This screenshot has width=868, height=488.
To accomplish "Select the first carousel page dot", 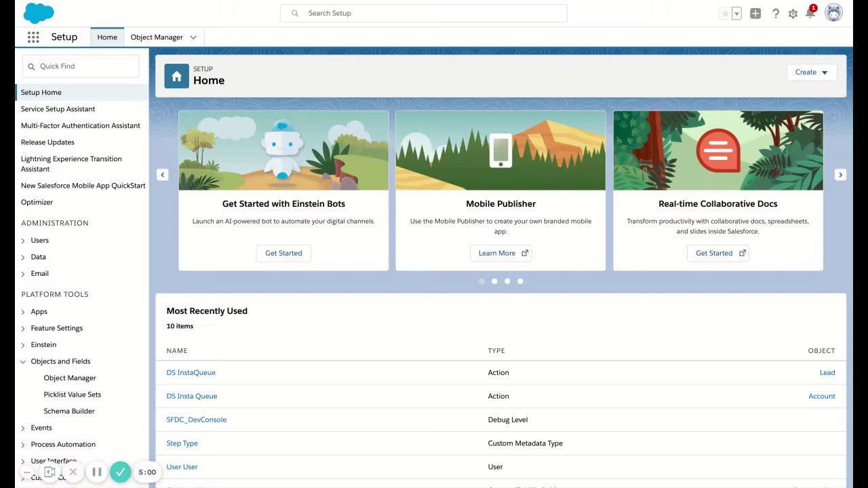I will click(x=481, y=281).
